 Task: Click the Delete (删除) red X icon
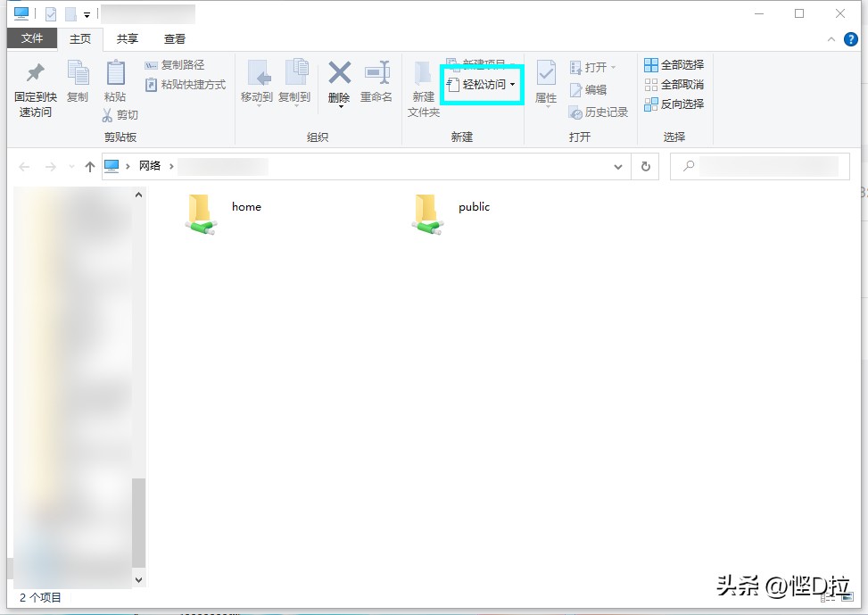[339, 73]
